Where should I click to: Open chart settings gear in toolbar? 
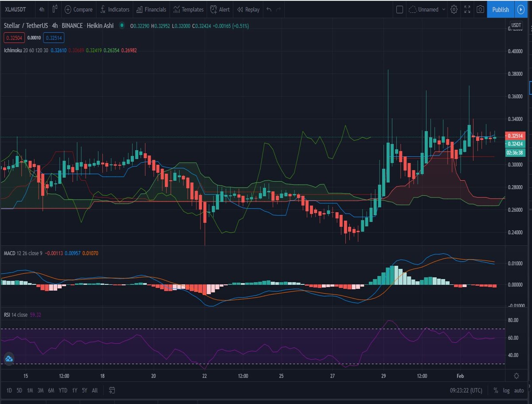[454, 9]
